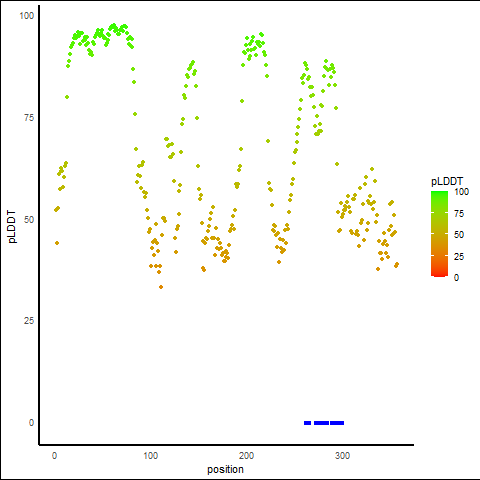Click the lowest orange data point
Screen dimensions: 480x480
point(161,287)
